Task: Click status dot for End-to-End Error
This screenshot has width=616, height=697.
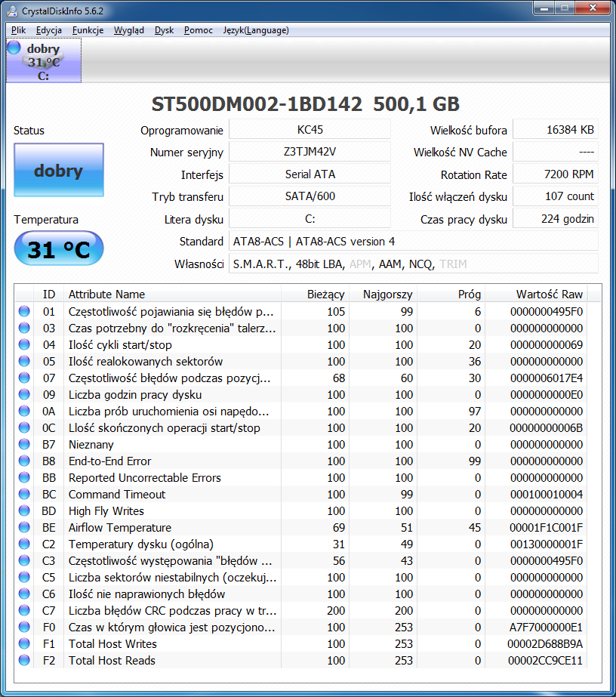Action: pyautogui.click(x=24, y=461)
